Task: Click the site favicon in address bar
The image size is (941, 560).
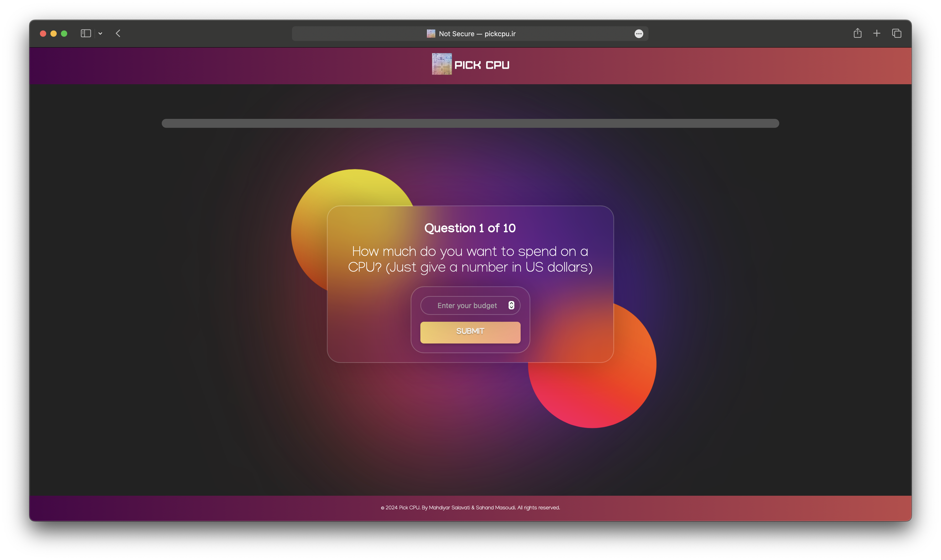Action: click(x=431, y=34)
